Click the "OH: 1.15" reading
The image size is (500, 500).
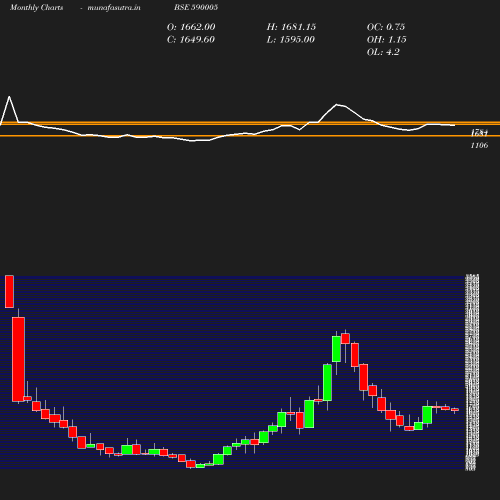pyautogui.click(x=387, y=40)
